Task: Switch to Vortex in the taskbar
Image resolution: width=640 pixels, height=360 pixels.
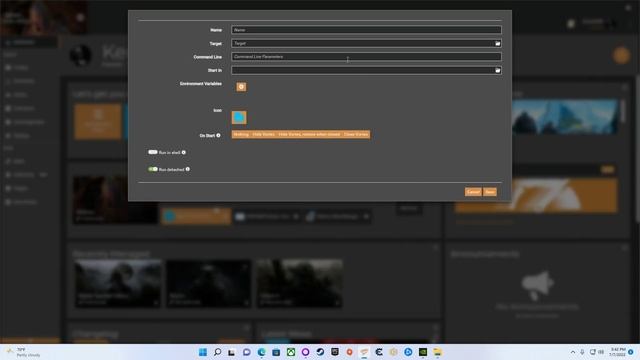Action: point(364,352)
